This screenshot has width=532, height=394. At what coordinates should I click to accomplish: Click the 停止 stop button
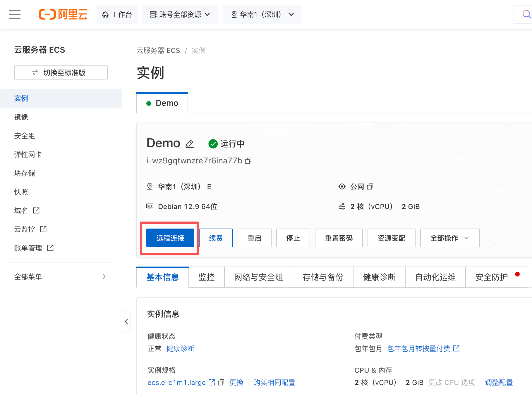click(293, 238)
